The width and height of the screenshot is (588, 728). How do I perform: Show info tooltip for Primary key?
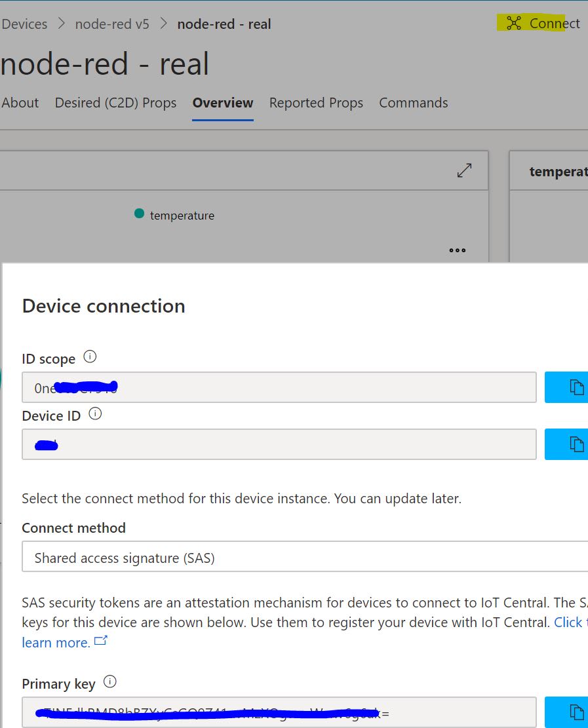pos(110,682)
